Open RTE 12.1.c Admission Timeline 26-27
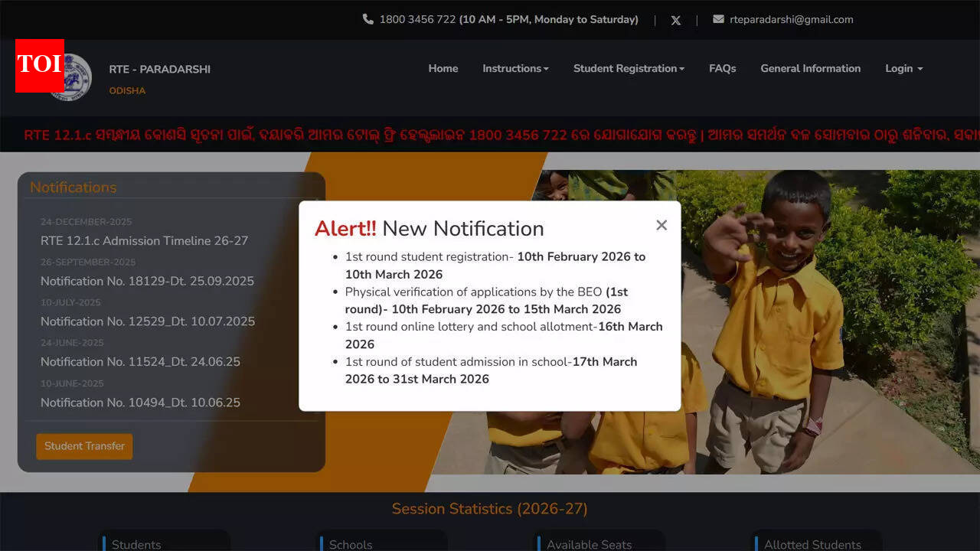Screen dimensions: 980x551 144,241
